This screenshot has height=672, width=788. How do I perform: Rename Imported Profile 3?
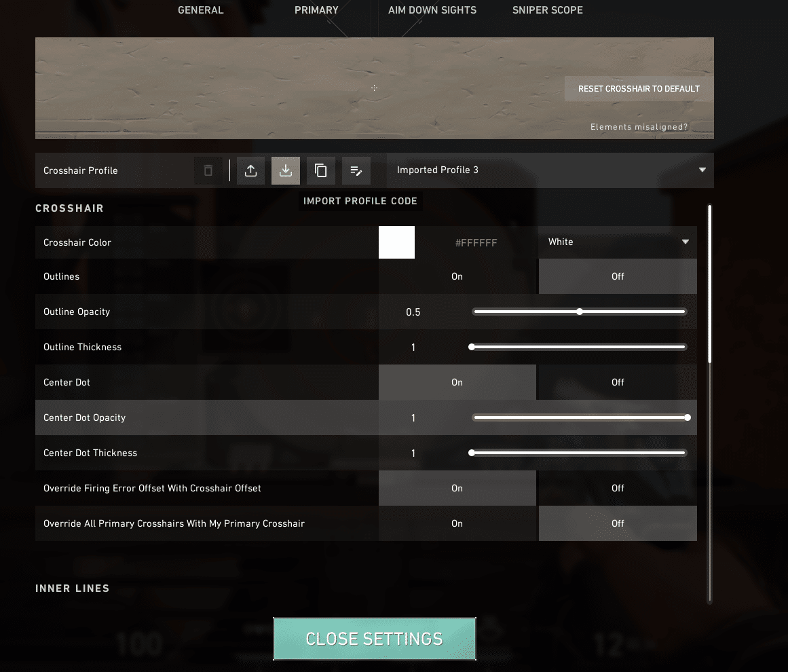pyautogui.click(x=356, y=170)
